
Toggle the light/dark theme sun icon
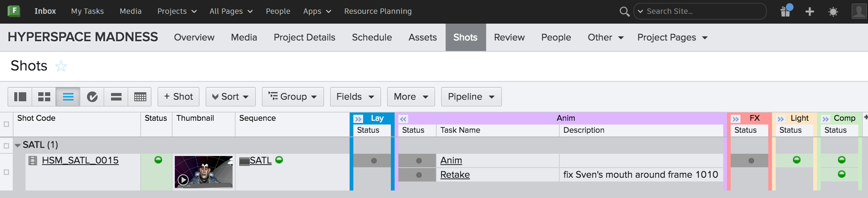coord(833,12)
